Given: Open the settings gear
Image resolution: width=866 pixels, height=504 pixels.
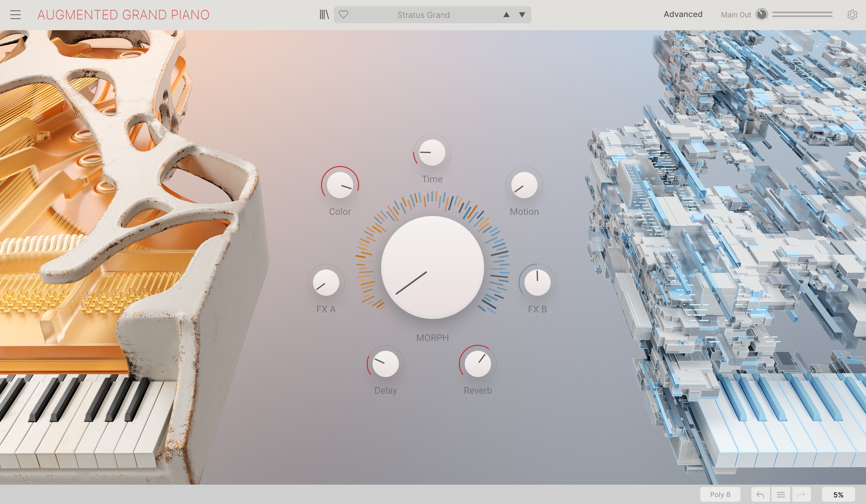Looking at the screenshot, I should point(852,14).
